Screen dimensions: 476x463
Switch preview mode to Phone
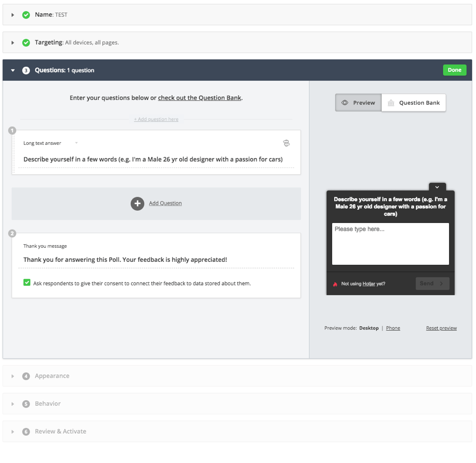pos(393,328)
